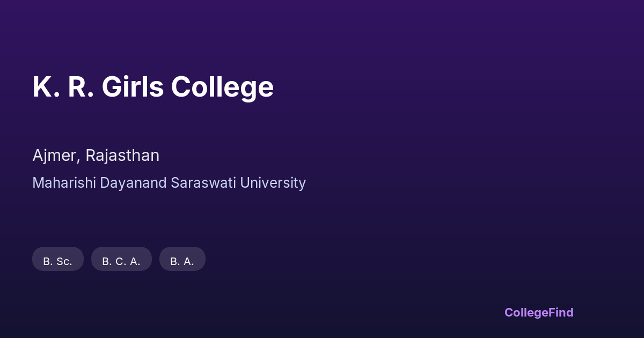Choose the B. A. course tag
This screenshot has height=338, width=644.
[182, 259]
